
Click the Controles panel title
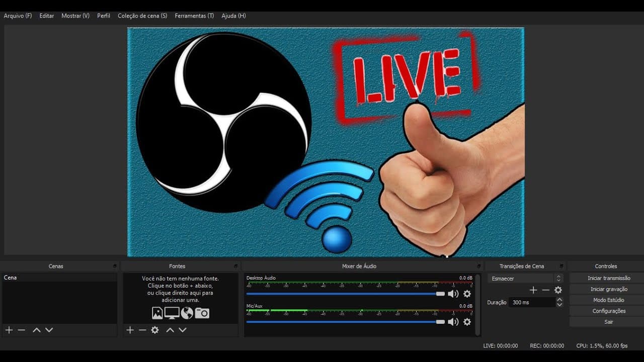tap(606, 266)
